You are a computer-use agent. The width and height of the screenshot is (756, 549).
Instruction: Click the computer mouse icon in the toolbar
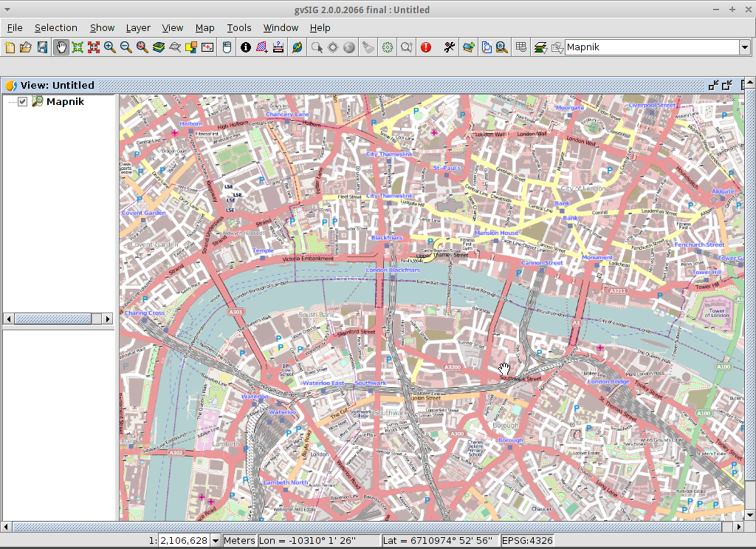coord(227,47)
